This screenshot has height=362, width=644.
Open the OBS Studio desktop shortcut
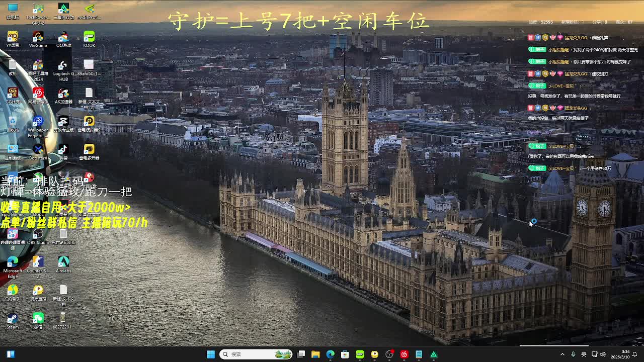click(38, 234)
